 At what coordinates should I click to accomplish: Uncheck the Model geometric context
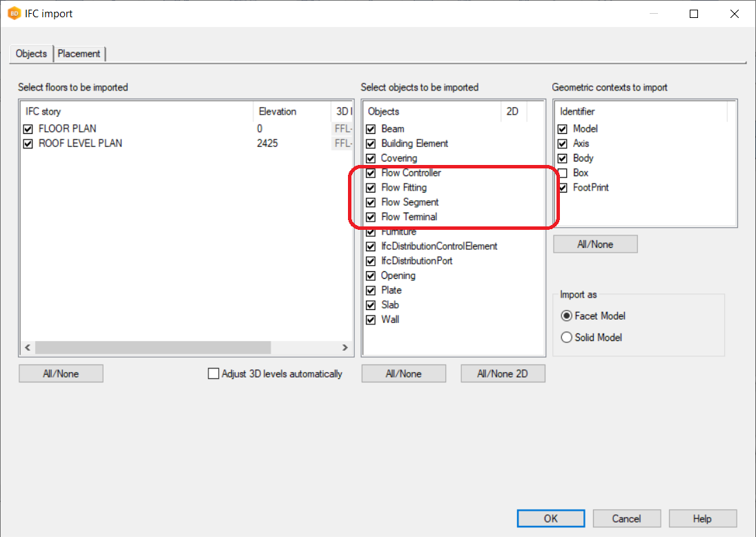pyautogui.click(x=563, y=129)
